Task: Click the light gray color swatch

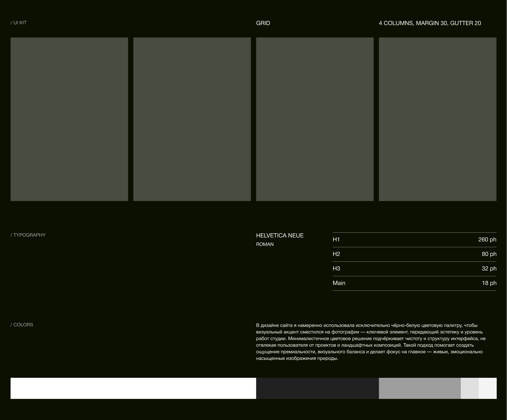Action: 470,388
